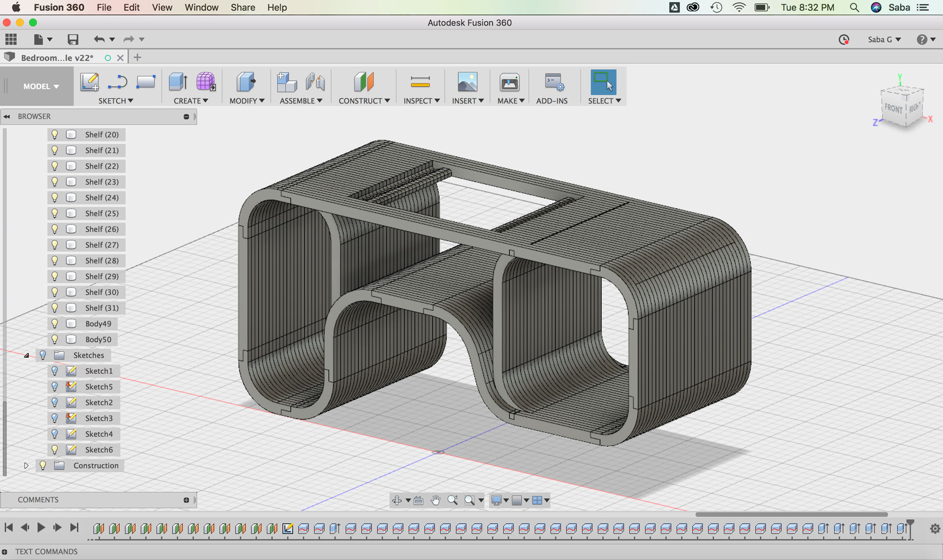Click the Press Pull modify icon
The height and width of the screenshot is (560, 943).
(246, 81)
